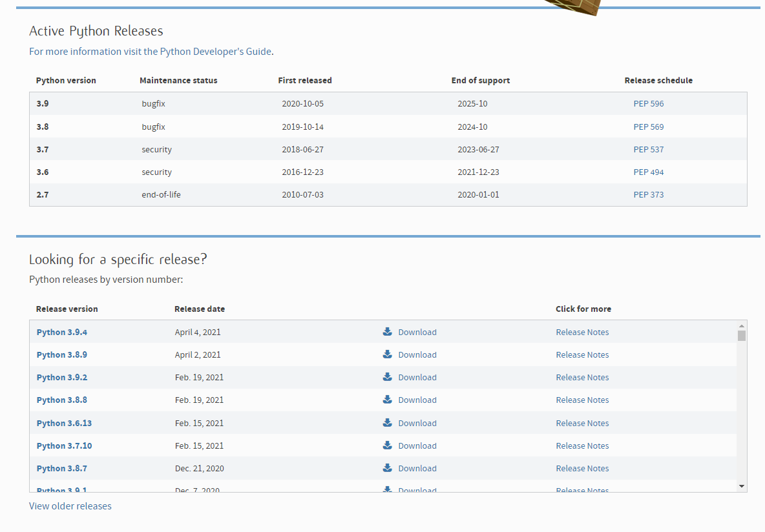Open PEP 494 release schedule

(649, 172)
